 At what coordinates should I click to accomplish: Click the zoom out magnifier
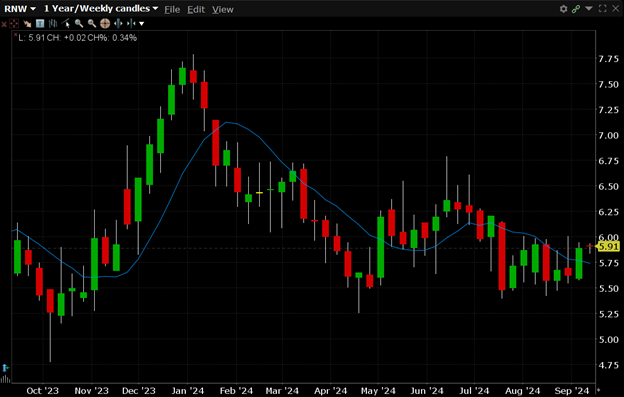click(x=92, y=24)
